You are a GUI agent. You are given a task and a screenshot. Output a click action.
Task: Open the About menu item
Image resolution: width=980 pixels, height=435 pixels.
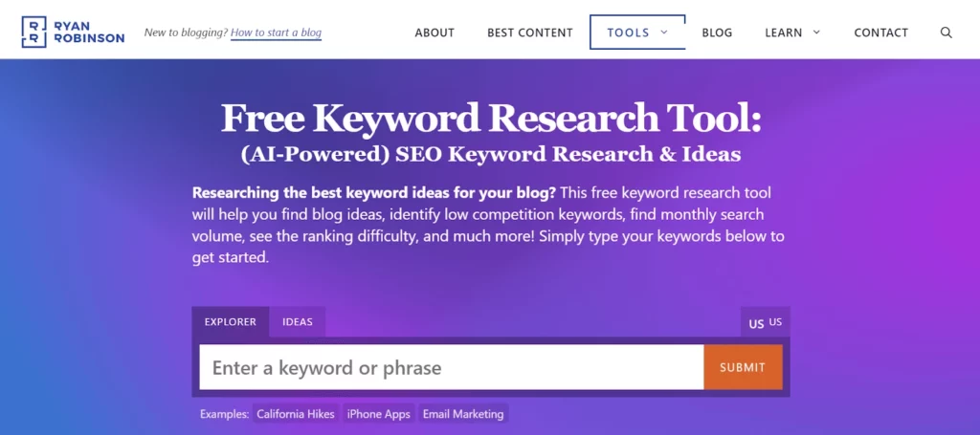point(434,33)
